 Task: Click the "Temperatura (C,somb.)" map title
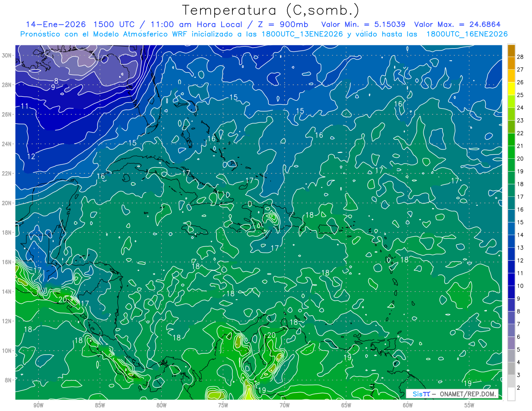pos(271,10)
